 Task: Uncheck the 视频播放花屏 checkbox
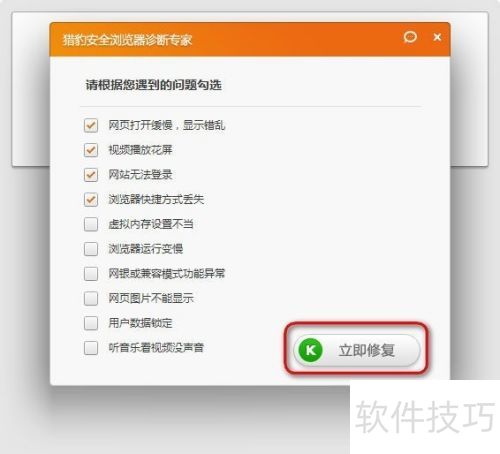[91, 150]
